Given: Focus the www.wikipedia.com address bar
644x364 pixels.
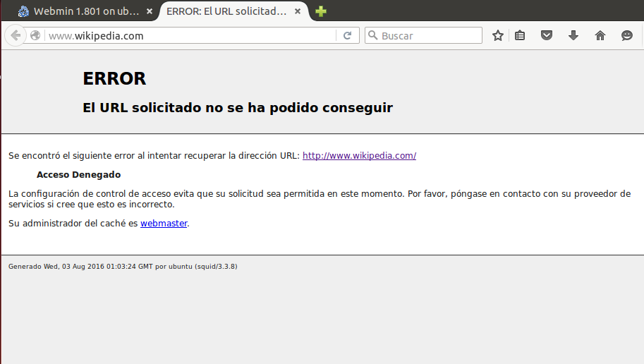Looking at the screenshot, I should coord(191,36).
